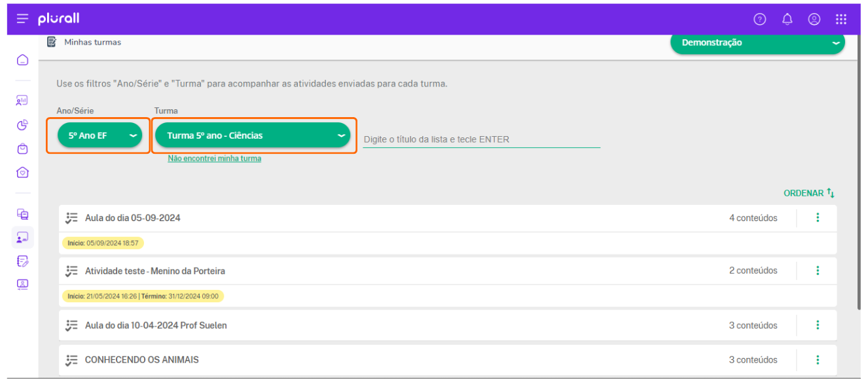Screen dimensions: 868x388
Task: Click checklist icon of Atividade teste row
Action: pyautogui.click(x=72, y=271)
